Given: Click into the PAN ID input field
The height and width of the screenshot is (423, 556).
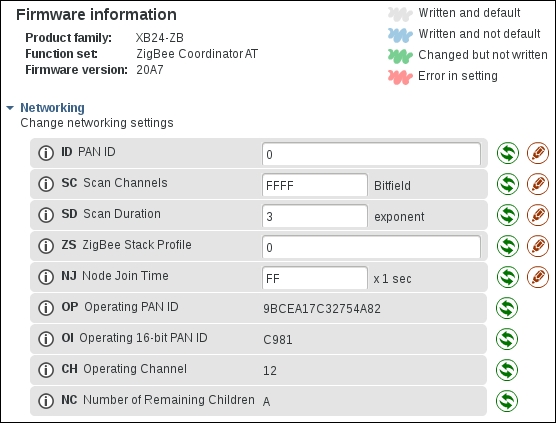Looking at the screenshot, I should (x=371, y=154).
